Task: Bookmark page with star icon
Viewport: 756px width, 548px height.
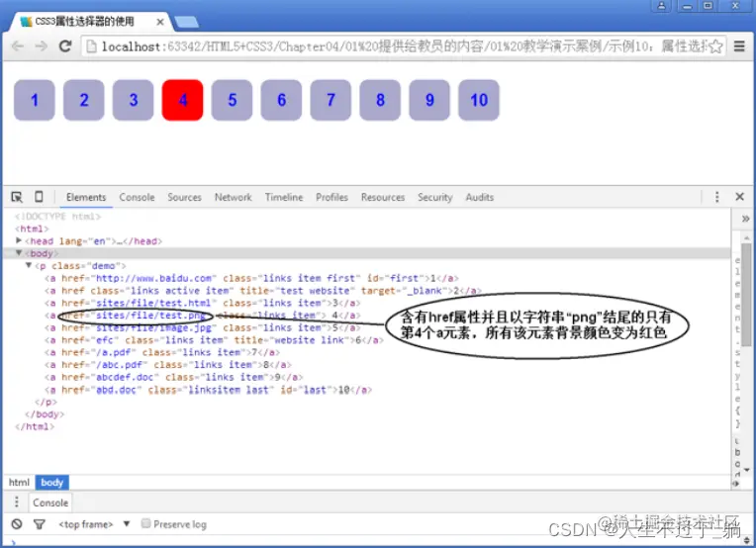Action: [716, 46]
